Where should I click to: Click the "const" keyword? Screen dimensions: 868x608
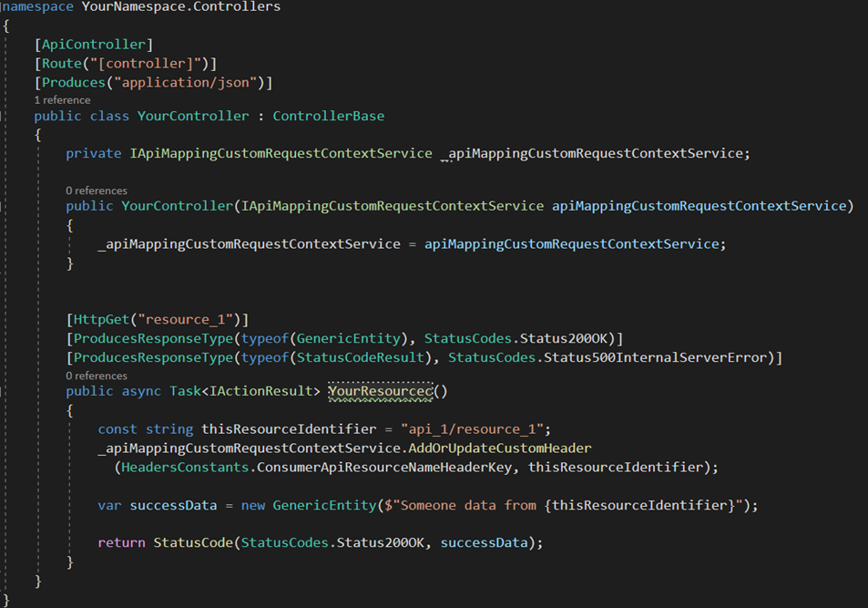pyautogui.click(x=117, y=429)
